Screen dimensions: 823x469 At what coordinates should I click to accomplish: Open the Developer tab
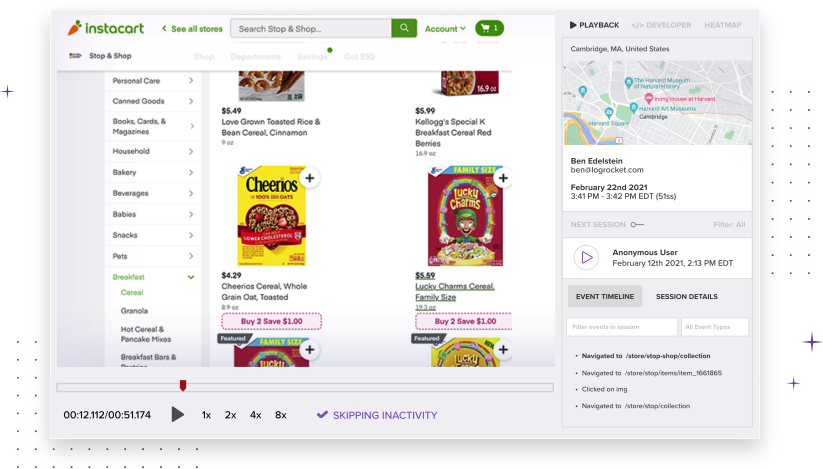click(x=661, y=25)
